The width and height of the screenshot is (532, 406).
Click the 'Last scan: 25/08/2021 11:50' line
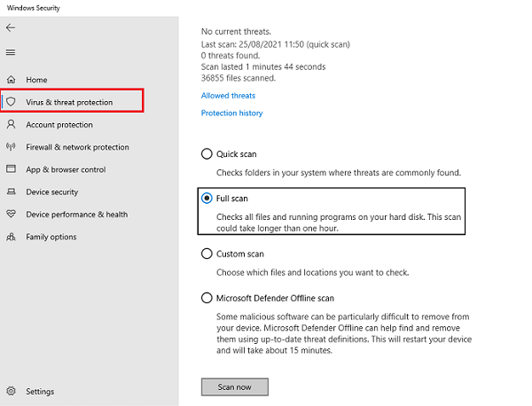(x=276, y=44)
